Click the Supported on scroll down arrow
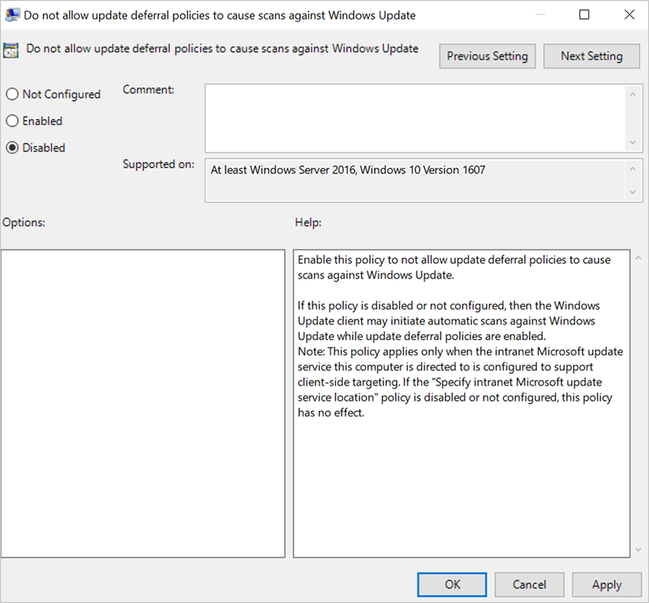 pos(632,192)
